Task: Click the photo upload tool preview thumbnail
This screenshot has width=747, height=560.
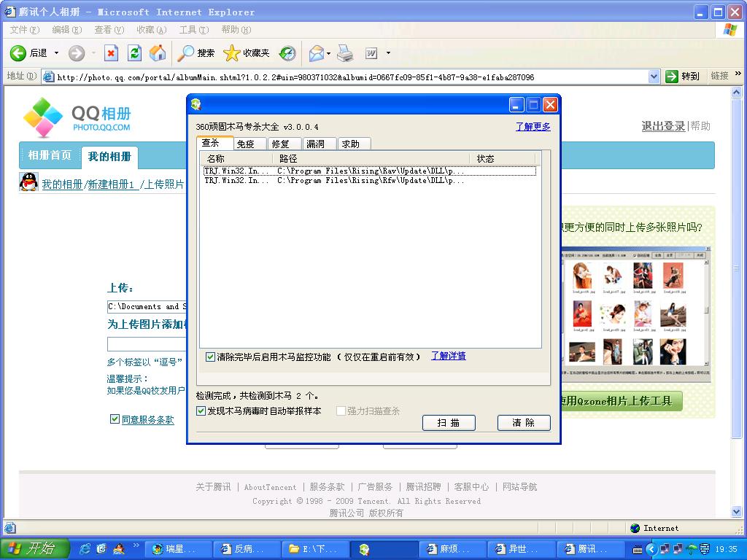Action: pos(636,314)
